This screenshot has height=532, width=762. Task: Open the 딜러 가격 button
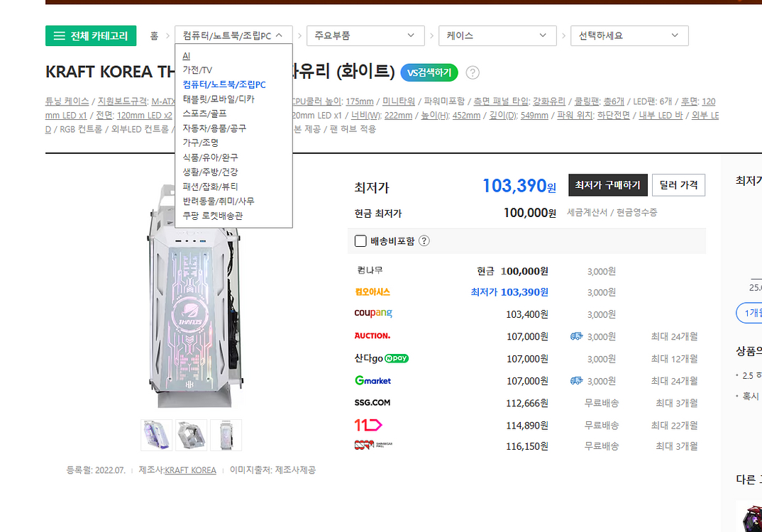[x=678, y=185]
